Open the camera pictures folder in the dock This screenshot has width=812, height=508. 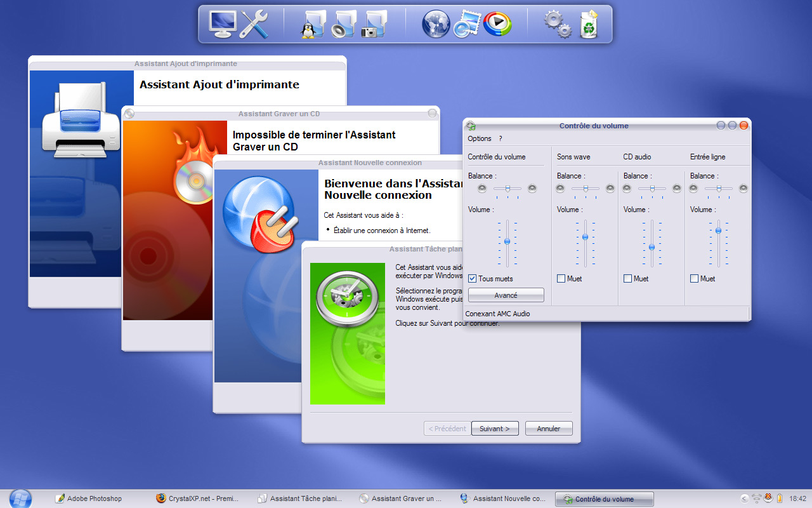[x=374, y=24]
